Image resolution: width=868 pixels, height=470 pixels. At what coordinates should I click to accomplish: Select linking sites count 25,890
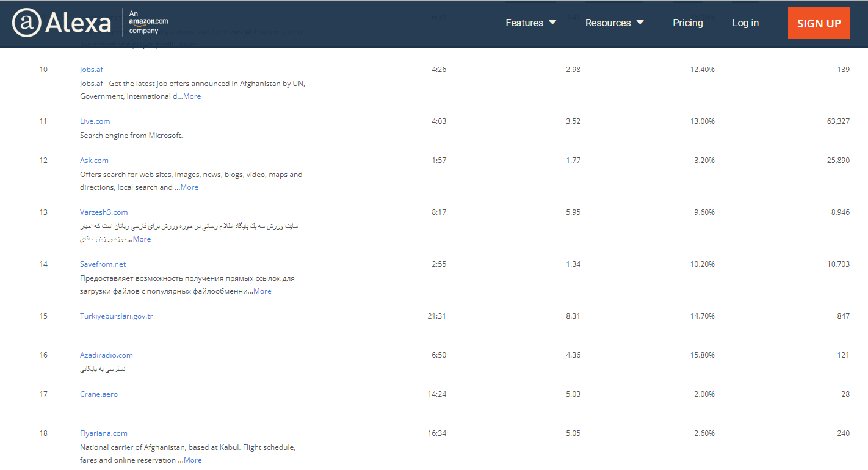coord(838,161)
